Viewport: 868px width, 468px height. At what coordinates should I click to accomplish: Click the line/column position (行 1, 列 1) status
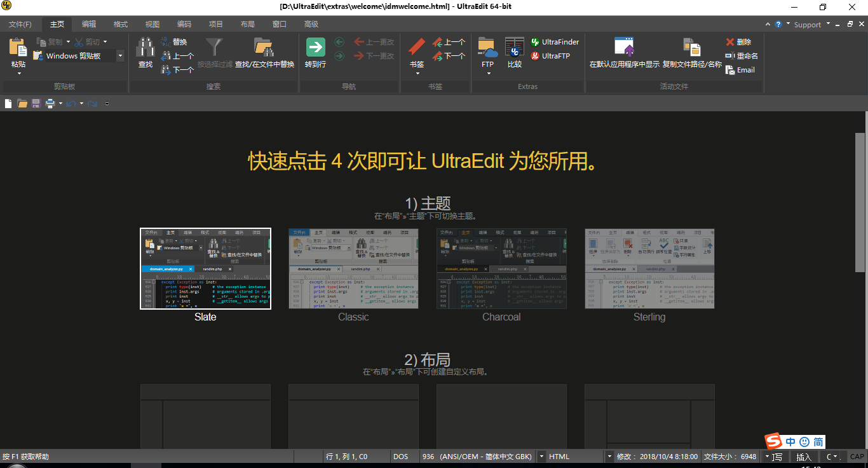click(347, 457)
